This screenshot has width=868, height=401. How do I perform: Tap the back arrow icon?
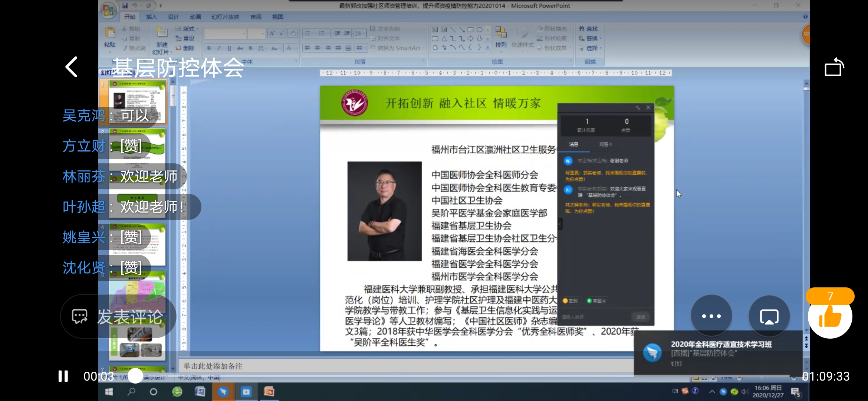(72, 67)
